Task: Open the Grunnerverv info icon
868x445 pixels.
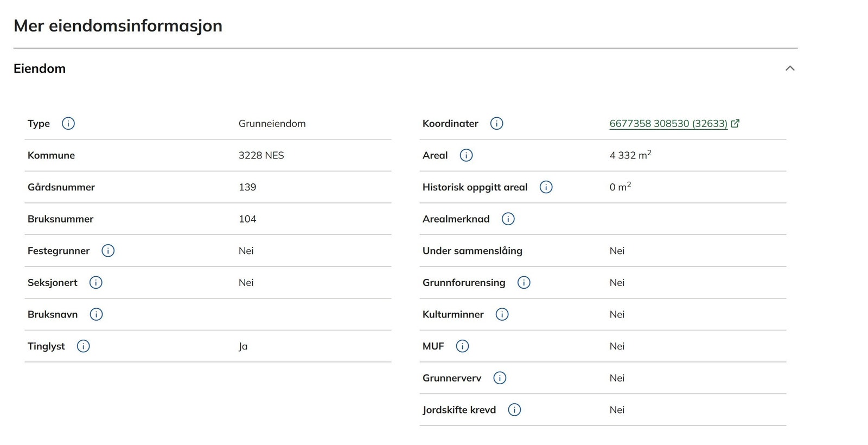Action: click(x=500, y=378)
